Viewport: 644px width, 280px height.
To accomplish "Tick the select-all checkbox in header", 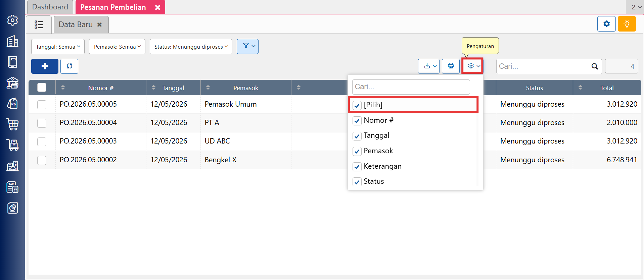I will [42, 88].
